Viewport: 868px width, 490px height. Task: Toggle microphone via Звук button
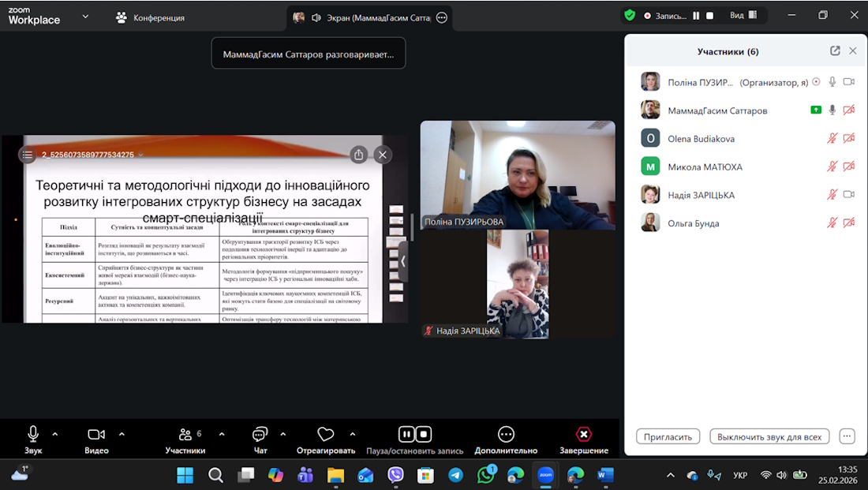click(x=33, y=435)
